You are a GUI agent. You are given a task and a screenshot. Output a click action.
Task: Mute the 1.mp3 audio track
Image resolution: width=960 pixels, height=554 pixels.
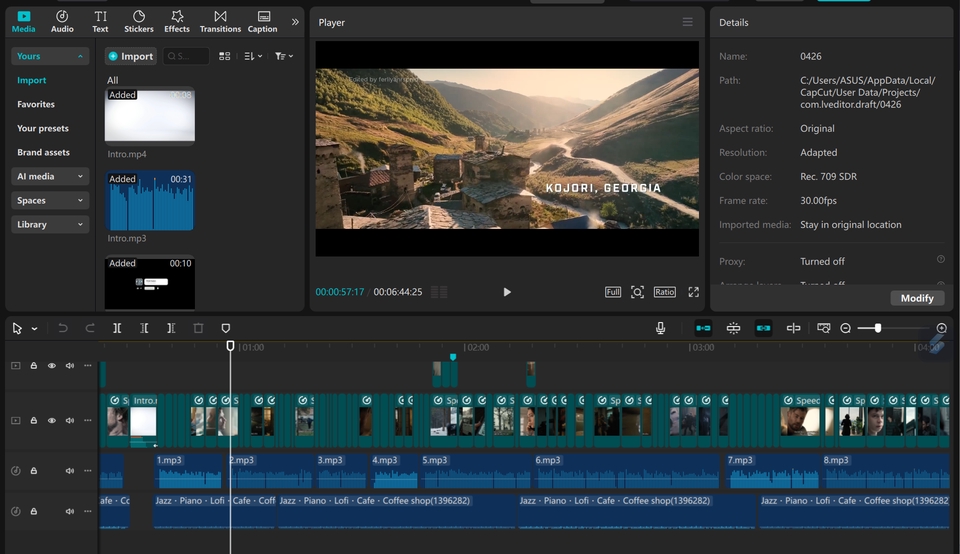pyautogui.click(x=70, y=471)
